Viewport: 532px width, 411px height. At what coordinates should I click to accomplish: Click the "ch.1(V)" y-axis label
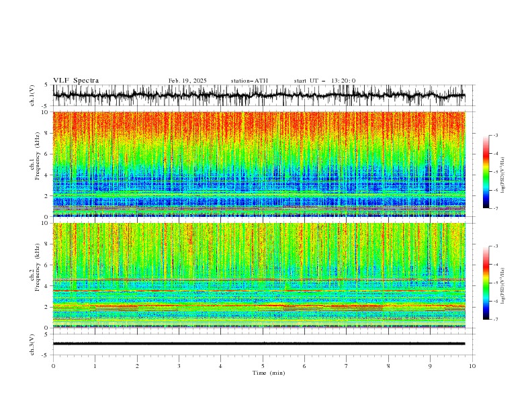click(x=32, y=95)
